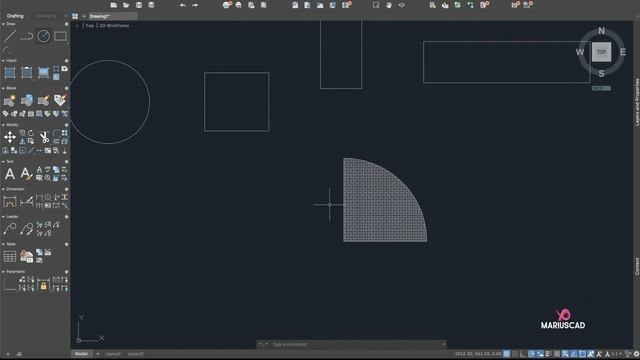Select the Table grid tool
Screen dimensions: 640x360
pyautogui.click(x=10, y=256)
